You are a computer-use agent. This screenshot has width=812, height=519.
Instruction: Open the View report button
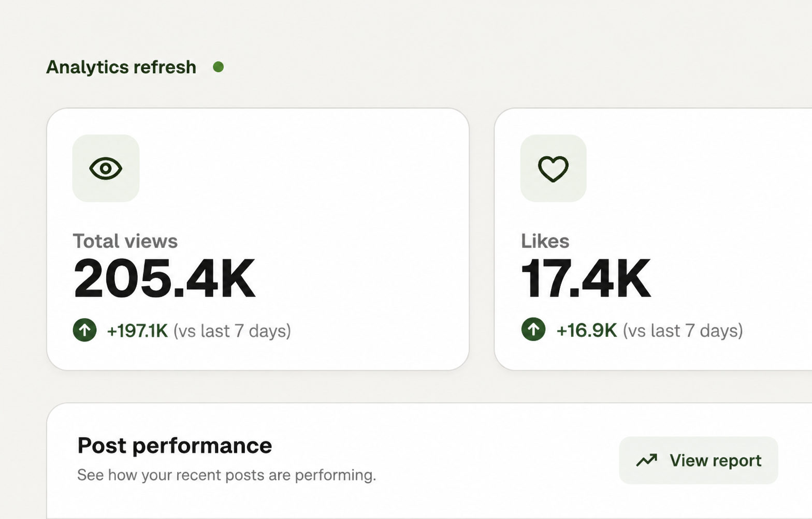698,460
